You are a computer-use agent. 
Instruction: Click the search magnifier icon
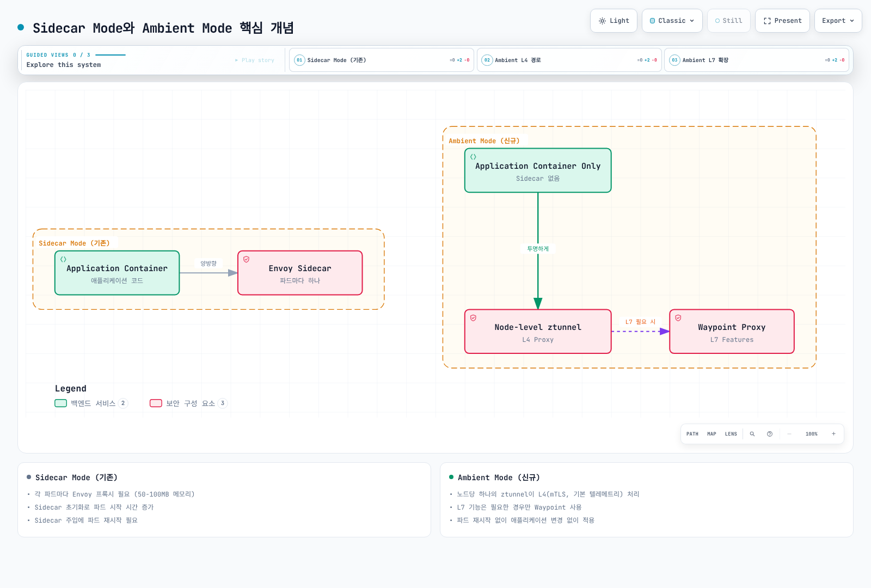[752, 434]
